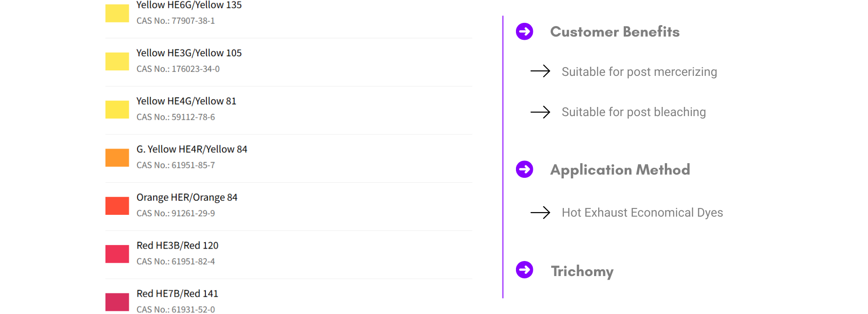Screen dimensions: 868x314
Task: Expand the Customer Benefits heading
Action: pos(615,32)
